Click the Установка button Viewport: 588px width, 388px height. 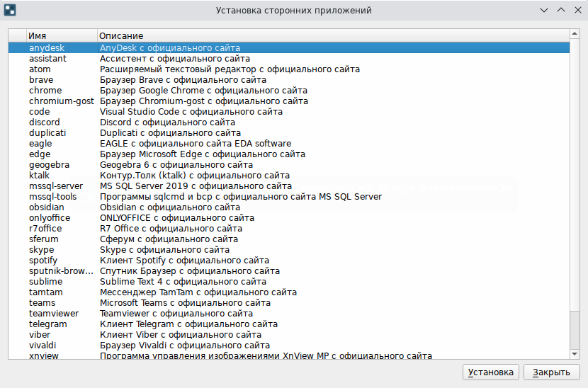point(490,372)
